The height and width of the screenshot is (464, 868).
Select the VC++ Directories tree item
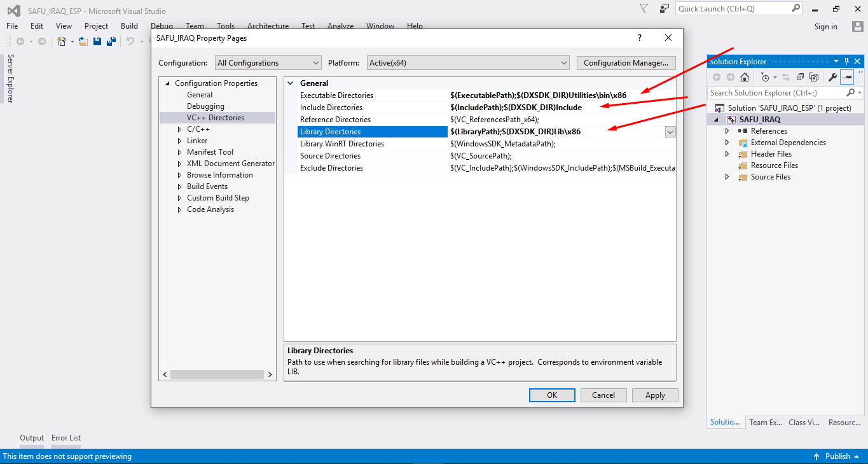(216, 118)
